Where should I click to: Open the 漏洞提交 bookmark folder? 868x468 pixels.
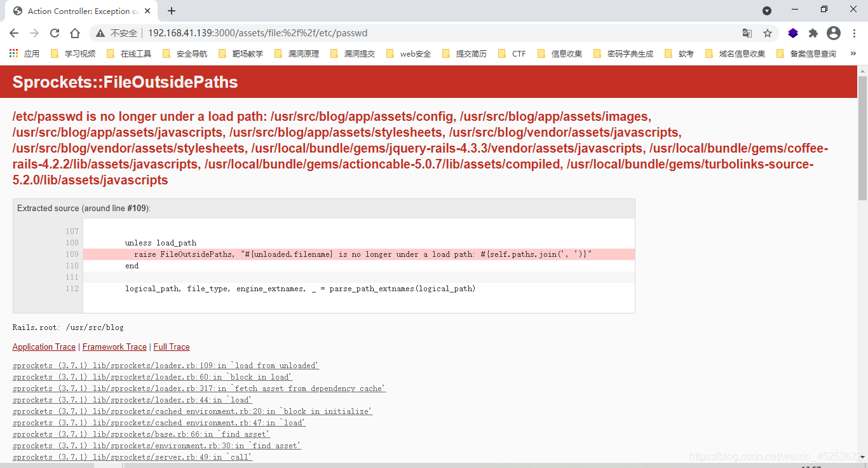353,53
